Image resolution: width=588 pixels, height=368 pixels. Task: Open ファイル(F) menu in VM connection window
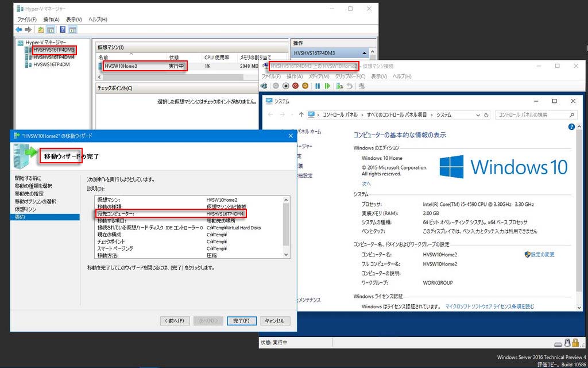coord(271,76)
